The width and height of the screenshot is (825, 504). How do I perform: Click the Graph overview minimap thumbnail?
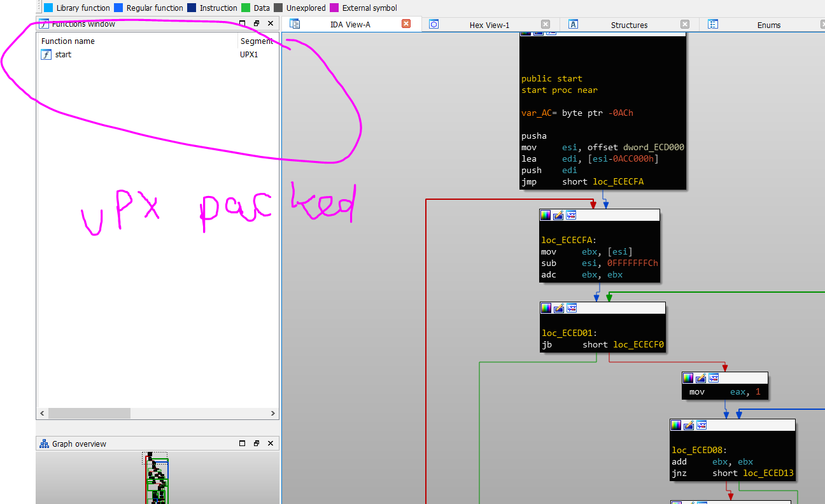(x=157, y=478)
